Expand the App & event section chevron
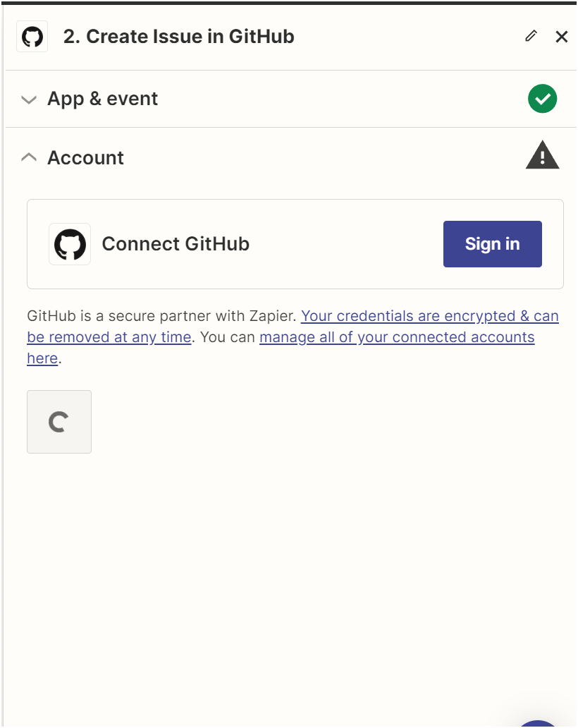 click(29, 99)
